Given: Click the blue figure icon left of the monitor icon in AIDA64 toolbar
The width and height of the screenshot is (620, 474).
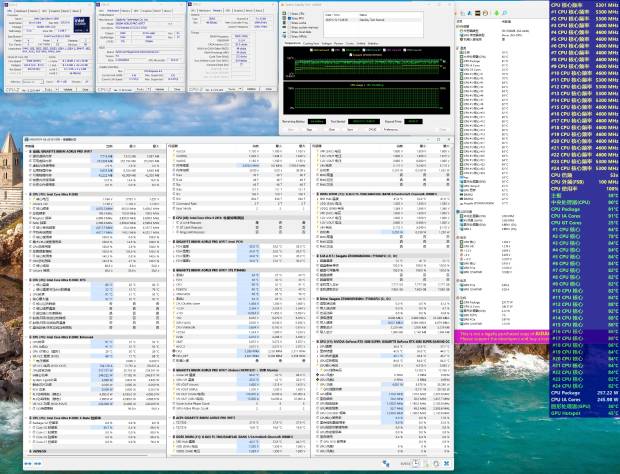Looking at the screenshot, I should tap(469, 13).
